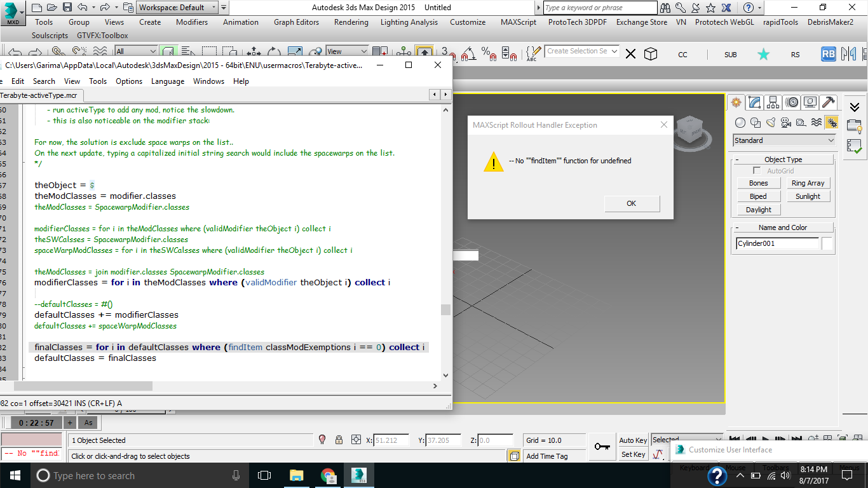The image size is (868, 488).
Task: Select the Lights category icon
Action: pos(770,123)
